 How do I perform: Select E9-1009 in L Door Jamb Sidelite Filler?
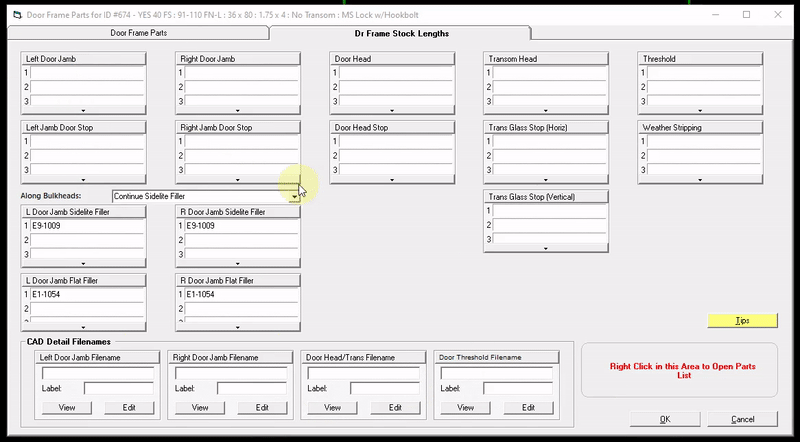pyautogui.click(x=88, y=226)
